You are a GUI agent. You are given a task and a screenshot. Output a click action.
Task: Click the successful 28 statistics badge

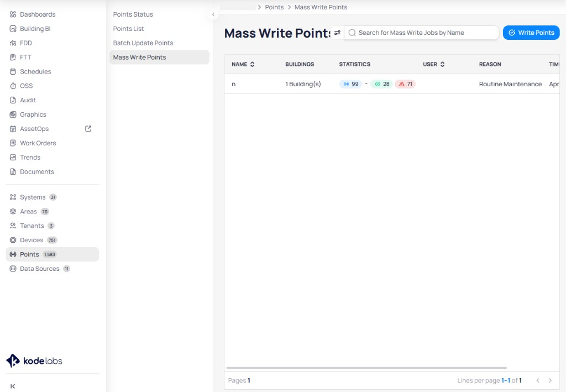click(x=381, y=84)
